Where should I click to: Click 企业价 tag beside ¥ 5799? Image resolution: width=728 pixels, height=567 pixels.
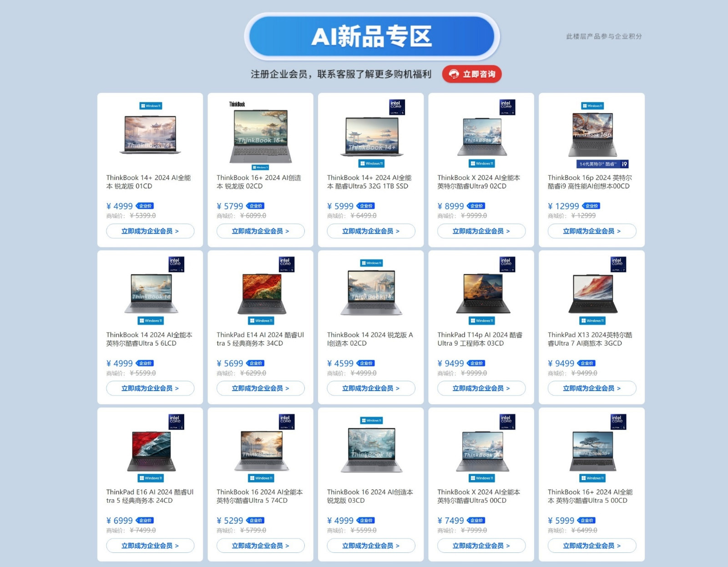click(x=256, y=206)
